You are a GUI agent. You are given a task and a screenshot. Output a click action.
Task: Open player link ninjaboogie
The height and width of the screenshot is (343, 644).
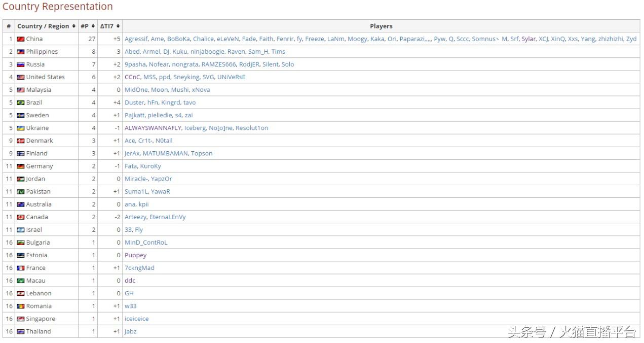207,52
